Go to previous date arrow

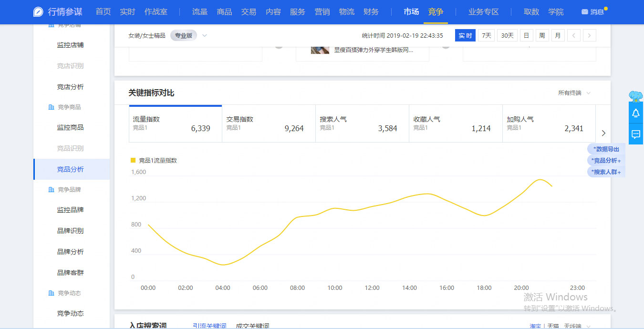pyautogui.click(x=574, y=35)
